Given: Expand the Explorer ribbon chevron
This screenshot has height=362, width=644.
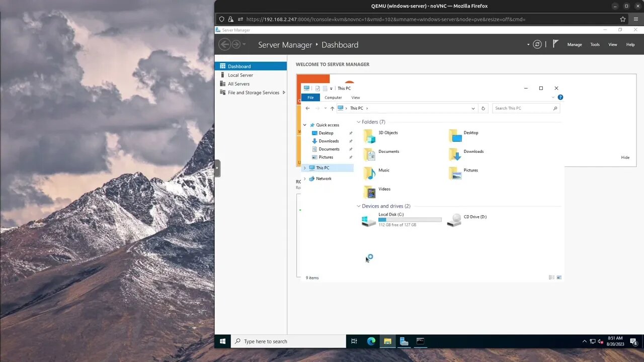Looking at the screenshot, I should tap(553, 98).
